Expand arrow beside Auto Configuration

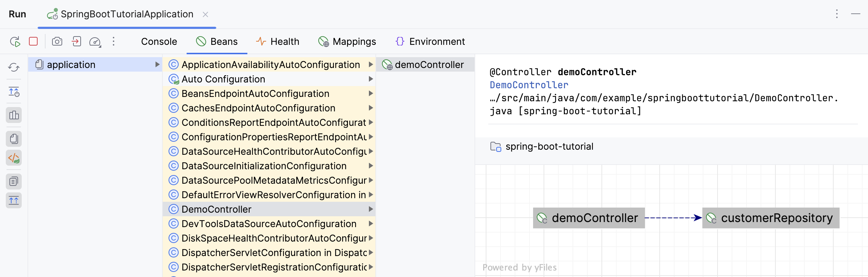tap(371, 79)
